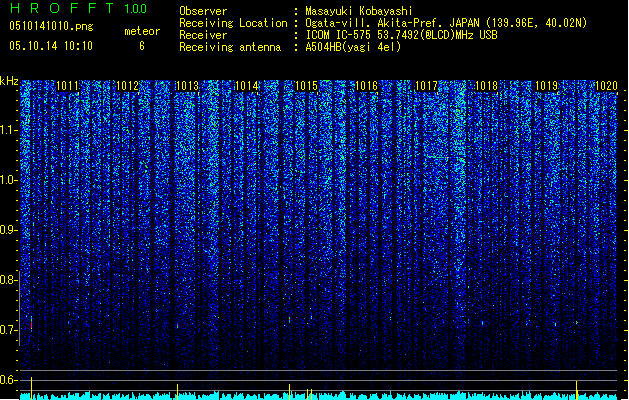Select the 1013 time marker
Image resolution: width=629 pixels, height=400 pixels.
(x=187, y=86)
